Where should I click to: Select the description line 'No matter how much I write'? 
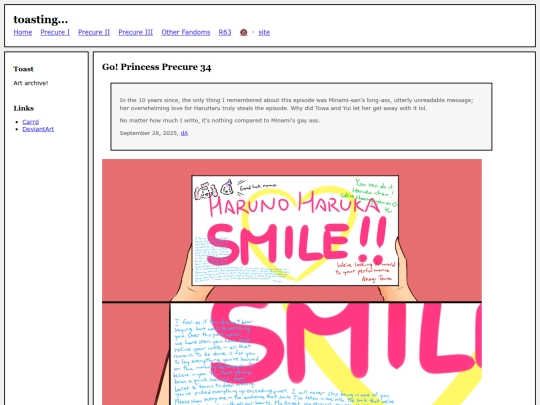220,121
